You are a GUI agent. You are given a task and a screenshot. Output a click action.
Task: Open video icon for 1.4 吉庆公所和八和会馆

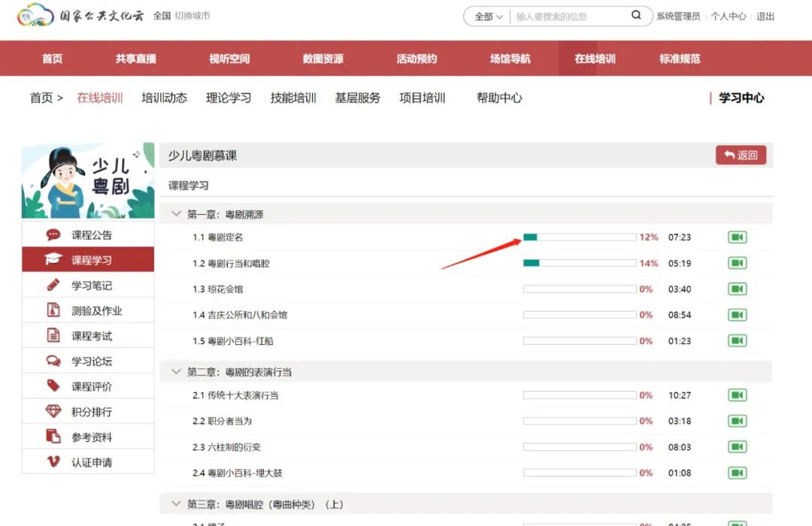(737, 315)
